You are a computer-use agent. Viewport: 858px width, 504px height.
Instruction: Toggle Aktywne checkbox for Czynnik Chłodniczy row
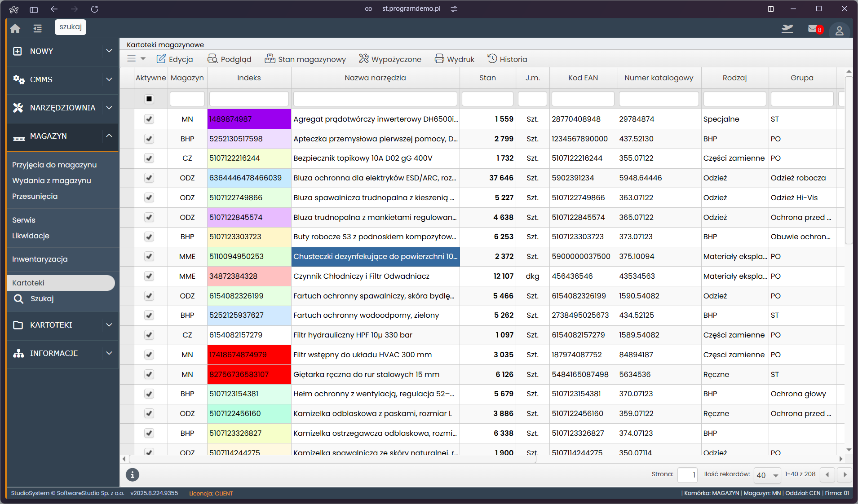point(149,276)
